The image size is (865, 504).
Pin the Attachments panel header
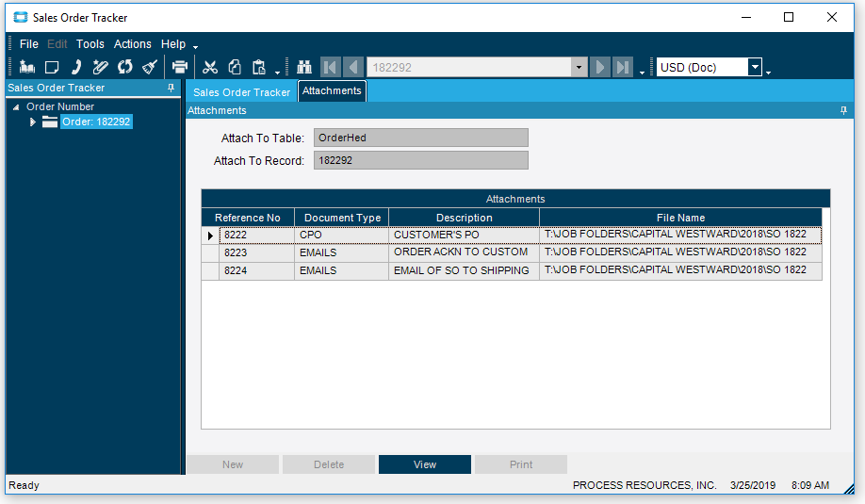[x=843, y=110]
